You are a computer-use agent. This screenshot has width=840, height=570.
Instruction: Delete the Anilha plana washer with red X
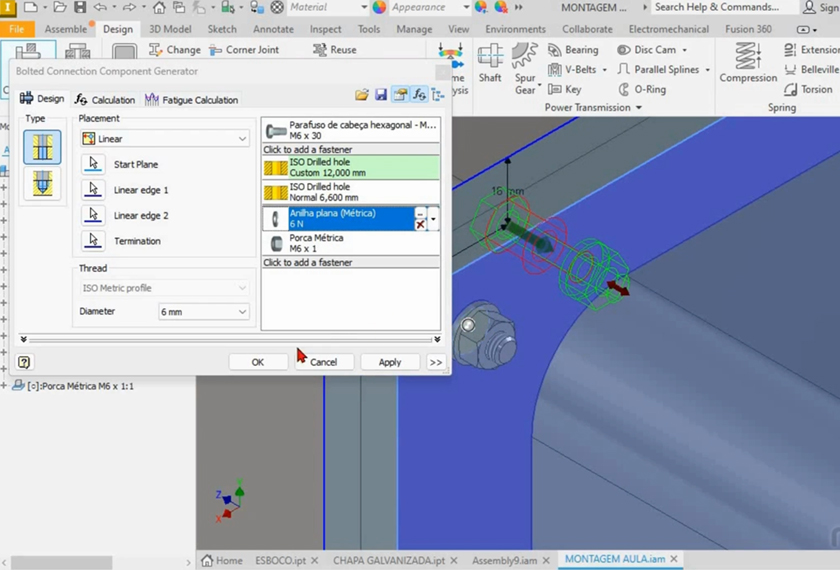[420, 225]
